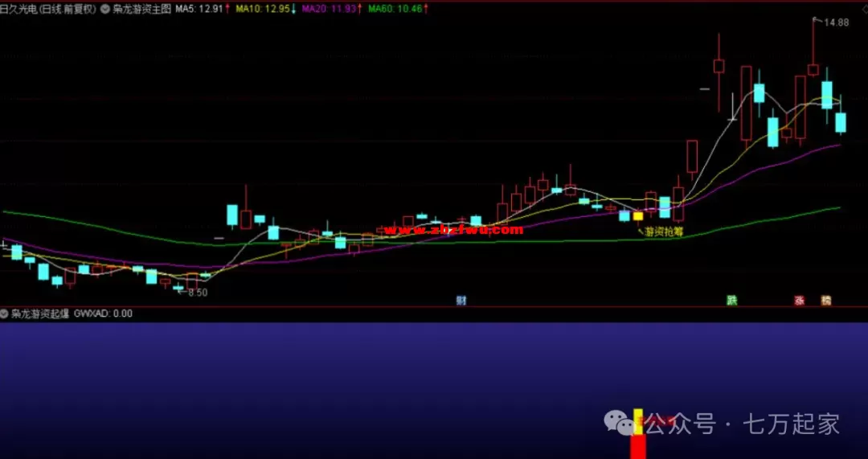Click the MA5: 12.91 value
This screenshot has height=459, width=868.
pos(199,9)
